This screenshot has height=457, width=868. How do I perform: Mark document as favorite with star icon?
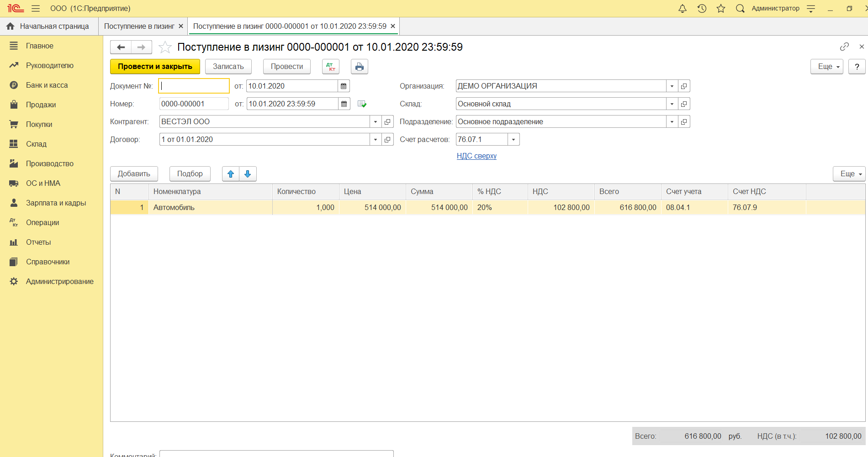[x=165, y=47]
